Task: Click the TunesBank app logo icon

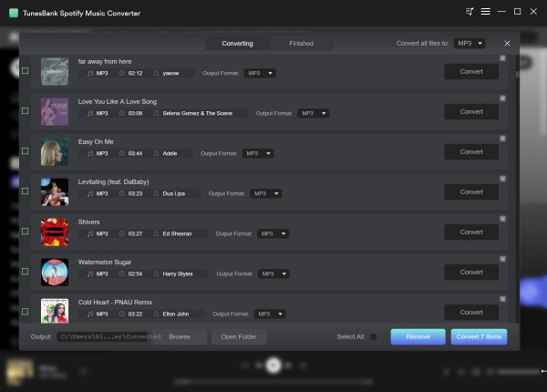Action: (14, 13)
